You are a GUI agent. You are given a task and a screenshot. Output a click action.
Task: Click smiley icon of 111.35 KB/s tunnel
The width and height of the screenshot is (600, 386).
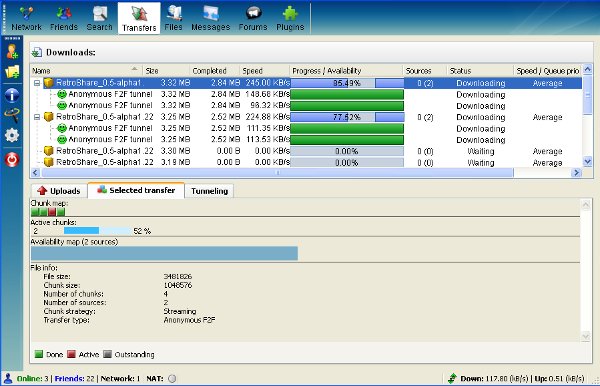click(62, 128)
